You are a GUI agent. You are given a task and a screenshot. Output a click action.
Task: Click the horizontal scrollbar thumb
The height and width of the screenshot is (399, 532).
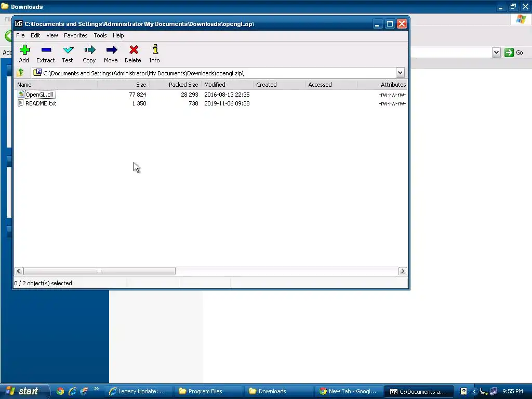99,271
